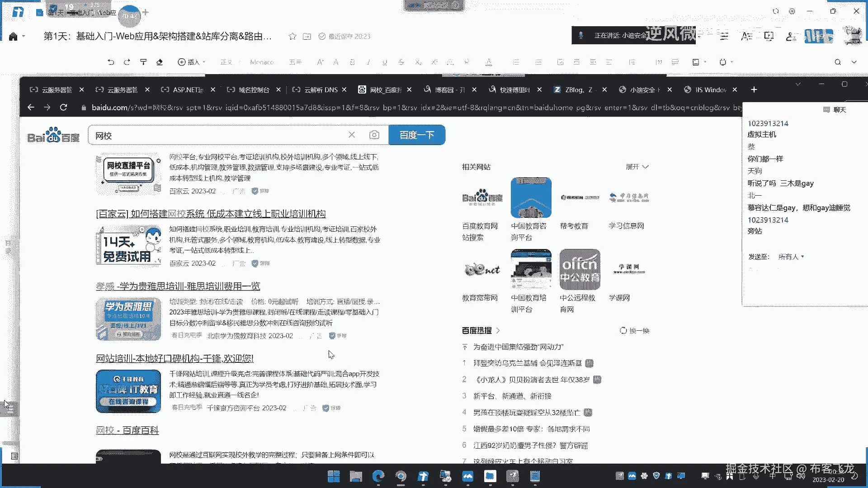This screenshot has height=488, width=868.
Task: Click the eraser clear-format icon
Action: 160,62
